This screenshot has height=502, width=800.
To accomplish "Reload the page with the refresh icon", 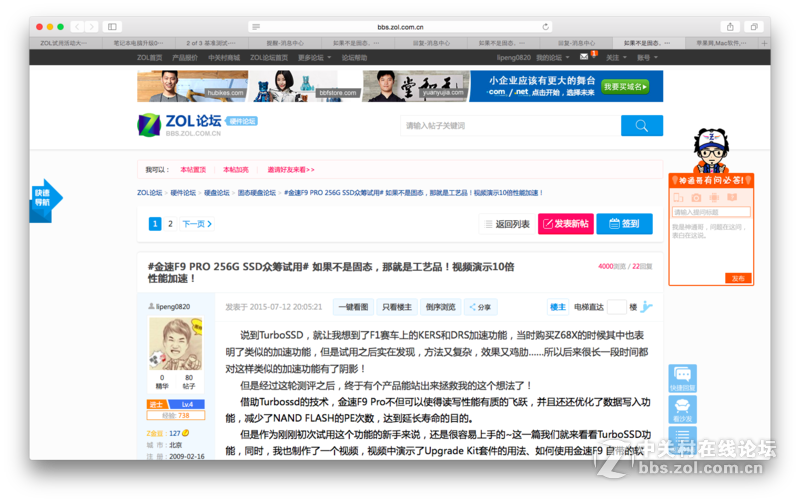I will pos(545,27).
